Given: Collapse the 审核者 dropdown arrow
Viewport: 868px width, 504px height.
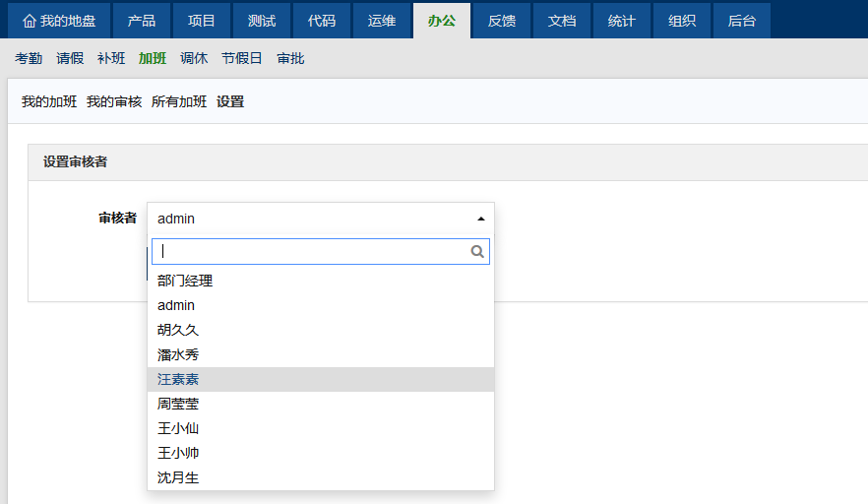Looking at the screenshot, I should point(480,219).
